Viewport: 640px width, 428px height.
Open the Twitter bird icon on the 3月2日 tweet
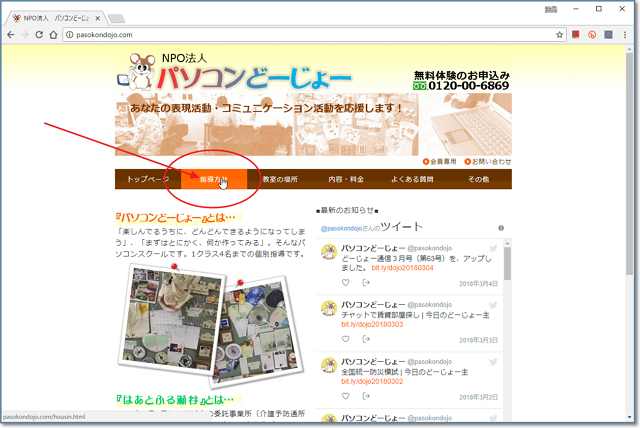click(493, 362)
